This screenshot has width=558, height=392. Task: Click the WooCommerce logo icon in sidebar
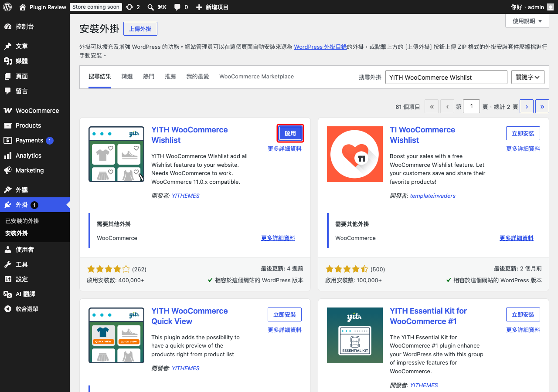click(x=8, y=111)
